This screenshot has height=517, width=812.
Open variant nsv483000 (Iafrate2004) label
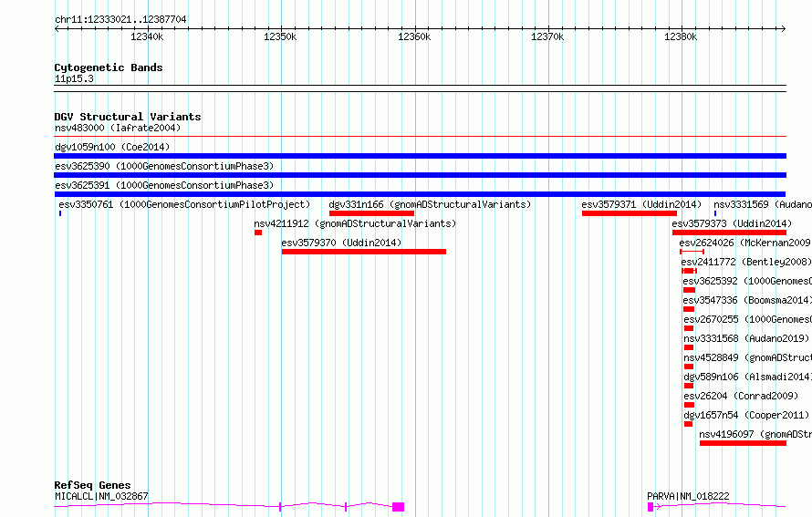[118, 128]
